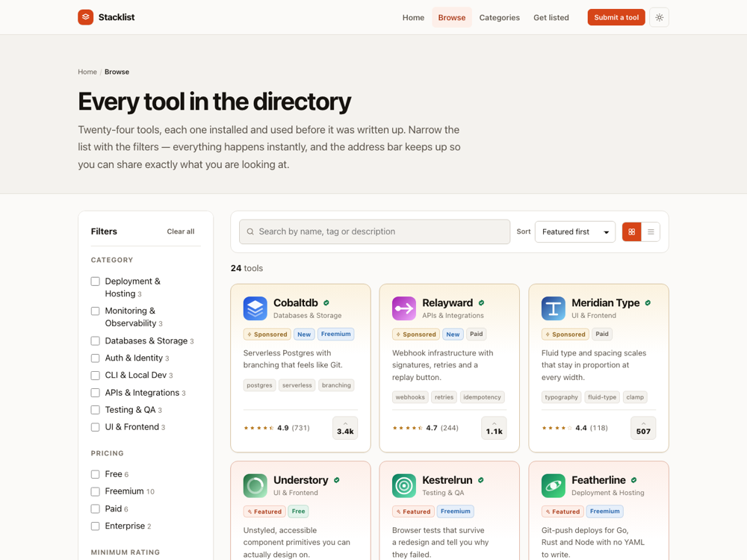747x560 pixels.
Task: Click the 'branching' tag on Cobaltdb
Action: pos(336,385)
